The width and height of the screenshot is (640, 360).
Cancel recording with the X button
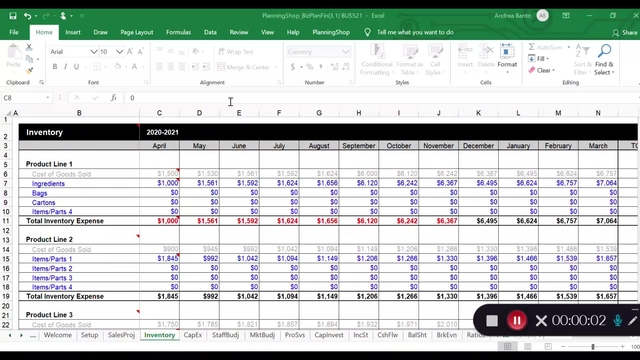coord(541,321)
